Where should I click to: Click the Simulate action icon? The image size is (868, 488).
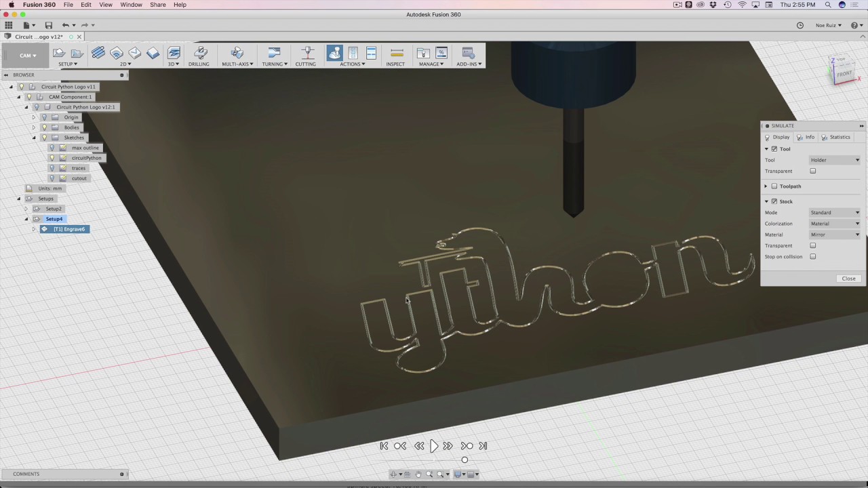click(334, 53)
